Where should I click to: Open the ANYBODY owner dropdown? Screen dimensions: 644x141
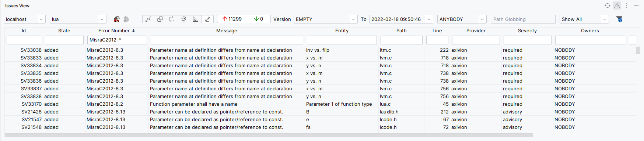[462, 19]
